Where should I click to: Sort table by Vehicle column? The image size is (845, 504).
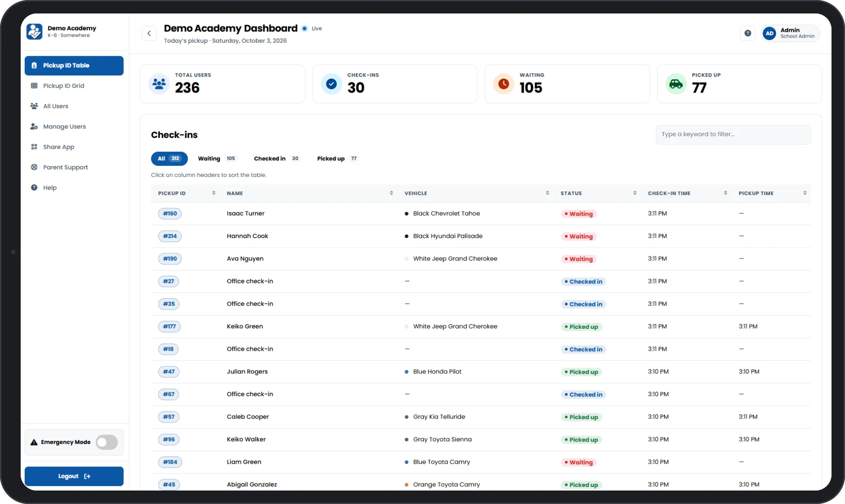(476, 193)
